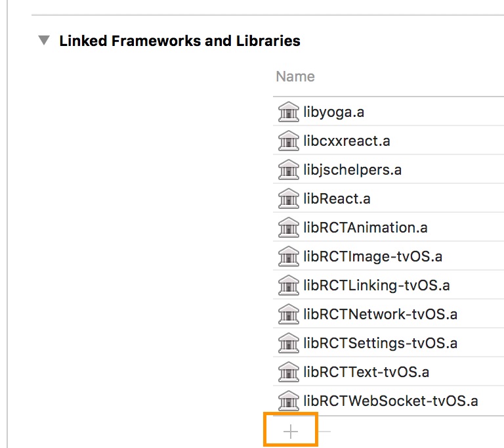Select the libRCTLinking-tvOS.a library icon
This screenshot has height=448, width=504.
pos(288,285)
